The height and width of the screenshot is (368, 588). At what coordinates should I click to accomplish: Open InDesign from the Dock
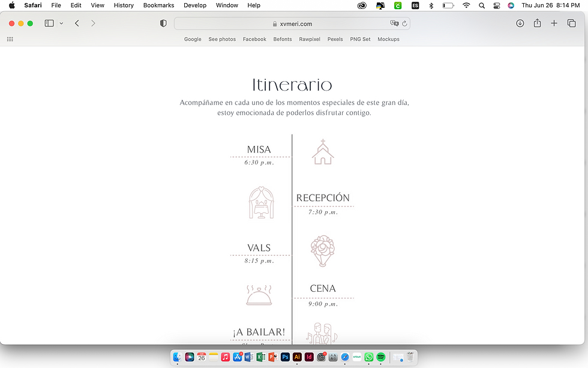[309, 357]
